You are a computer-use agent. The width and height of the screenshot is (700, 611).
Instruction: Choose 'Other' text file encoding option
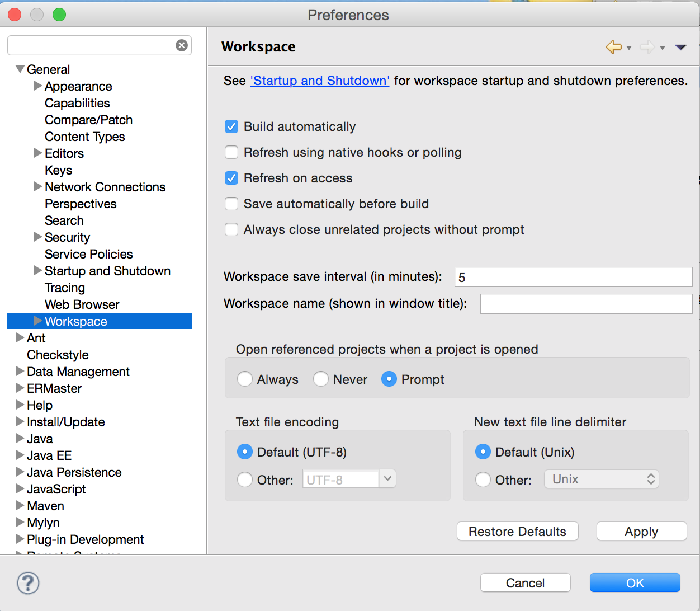(x=245, y=478)
